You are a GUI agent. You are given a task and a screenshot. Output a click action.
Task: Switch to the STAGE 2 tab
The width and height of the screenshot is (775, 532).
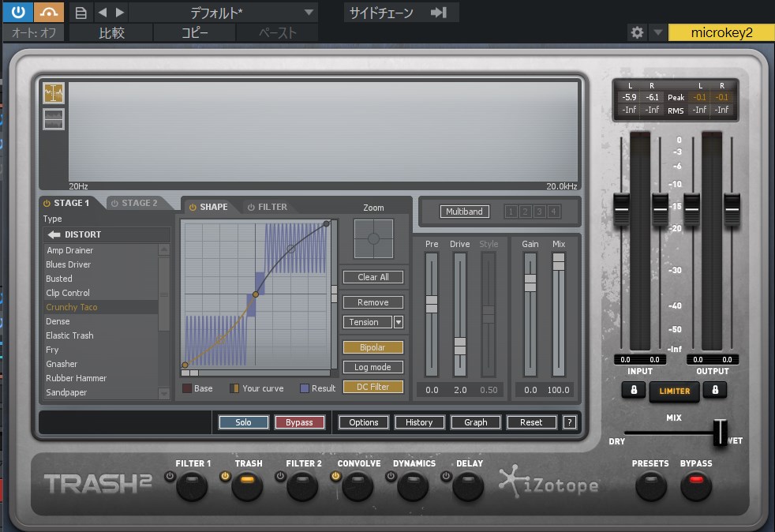pos(134,203)
